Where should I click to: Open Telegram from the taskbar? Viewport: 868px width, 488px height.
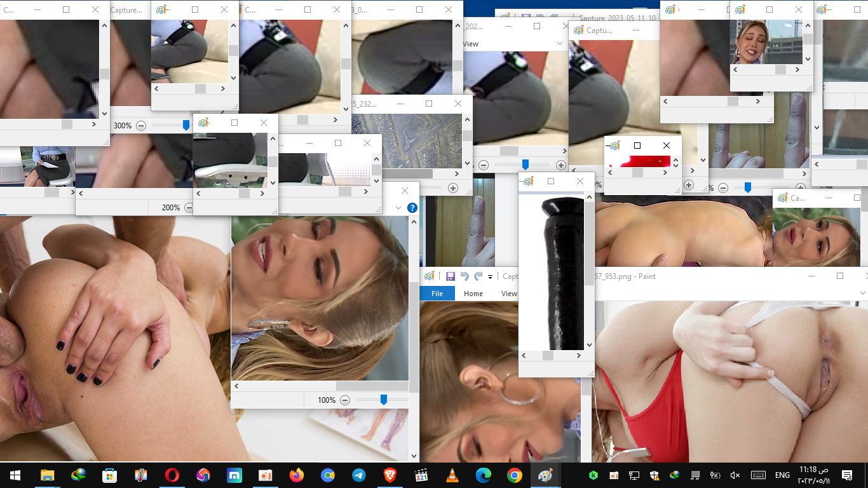(x=358, y=475)
